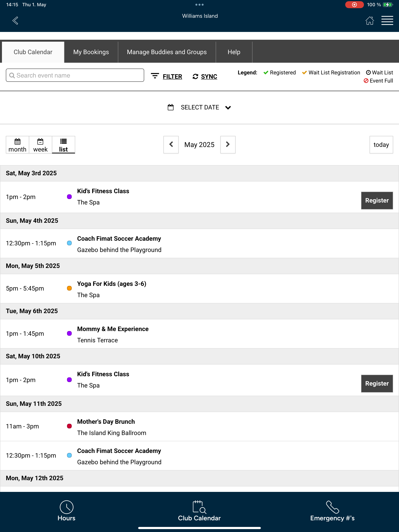The width and height of the screenshot is (399, 532).
Task: Open the home screen icon
Action: tap(370, 20)
